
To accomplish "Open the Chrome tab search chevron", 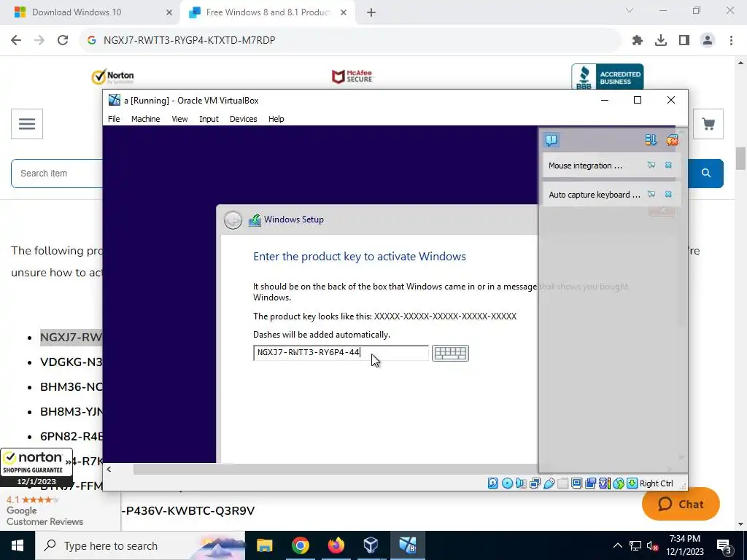I will point(630,10).
